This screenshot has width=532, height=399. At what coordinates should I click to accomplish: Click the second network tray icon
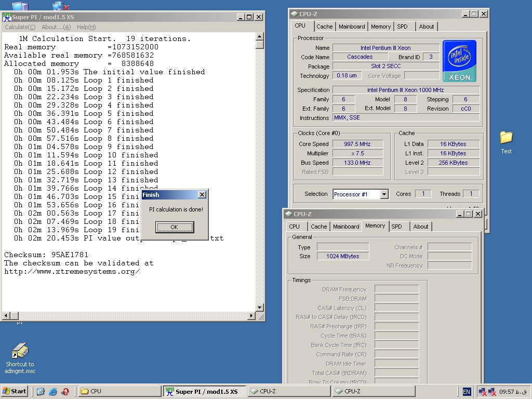click(x=492, y=392)
